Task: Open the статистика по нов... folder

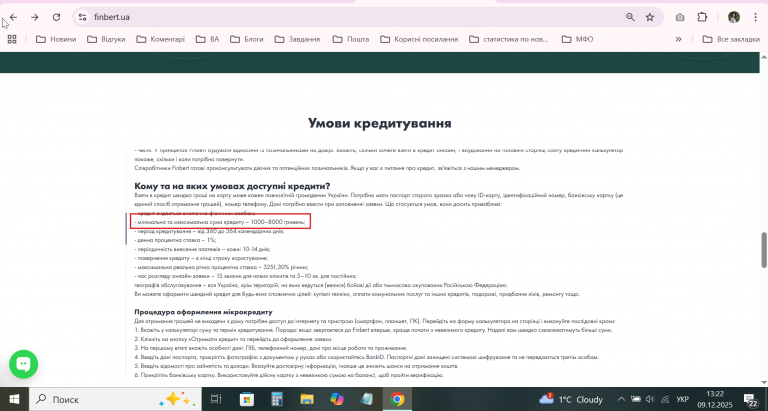Action: pos(509,39)
